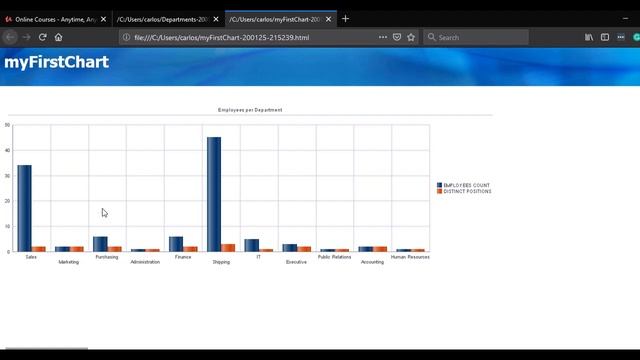Viewport: 640px width, 360px height.
Task: Click the myFirstChart page heading
Action: (x=56, y=62)
